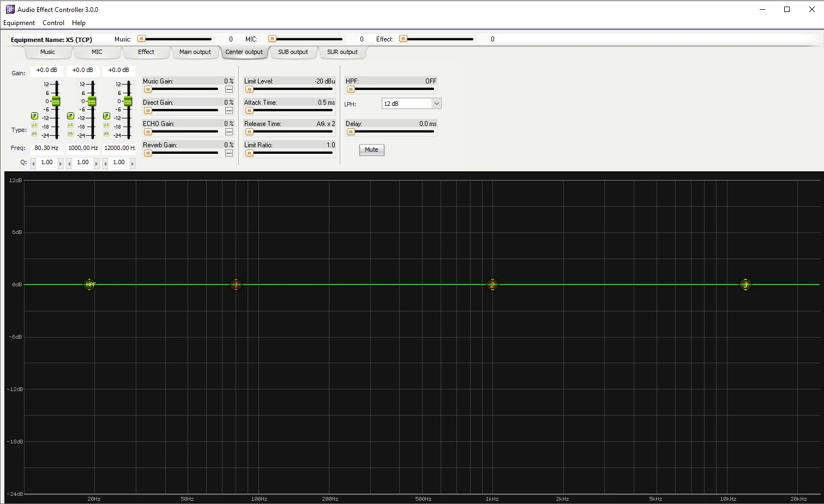824x504 pixels.
Task: Decrease Q value for band 3
Action: [105, 163]
